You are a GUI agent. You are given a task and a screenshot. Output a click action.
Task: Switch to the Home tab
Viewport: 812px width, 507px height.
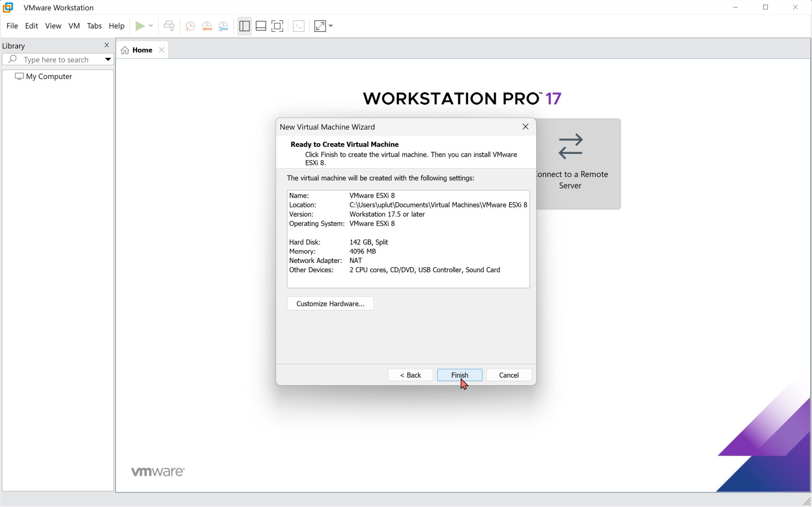click(142, 50)
